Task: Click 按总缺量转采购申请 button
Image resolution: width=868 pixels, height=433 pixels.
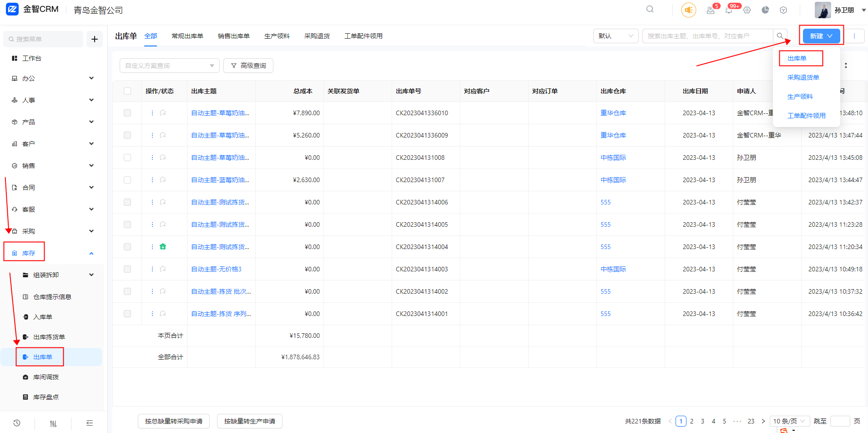Action: [x=174, y=421]
